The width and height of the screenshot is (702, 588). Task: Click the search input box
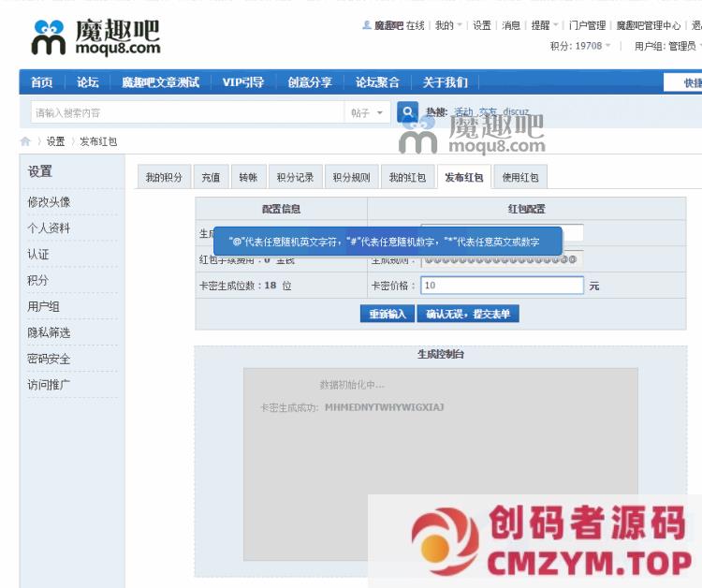pos(187,113)
